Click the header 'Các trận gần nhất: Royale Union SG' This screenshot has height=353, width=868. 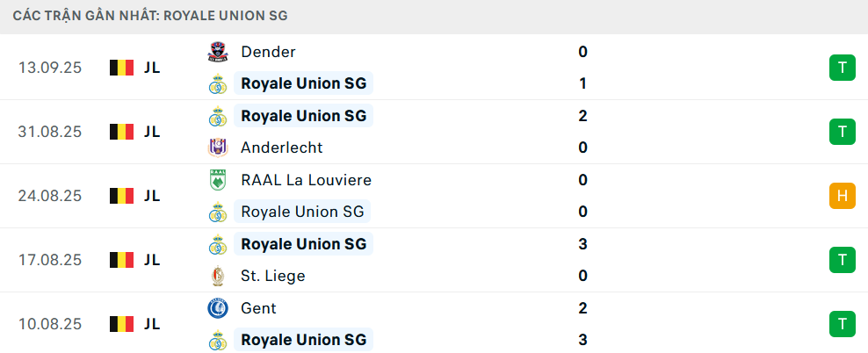point(150,16)
